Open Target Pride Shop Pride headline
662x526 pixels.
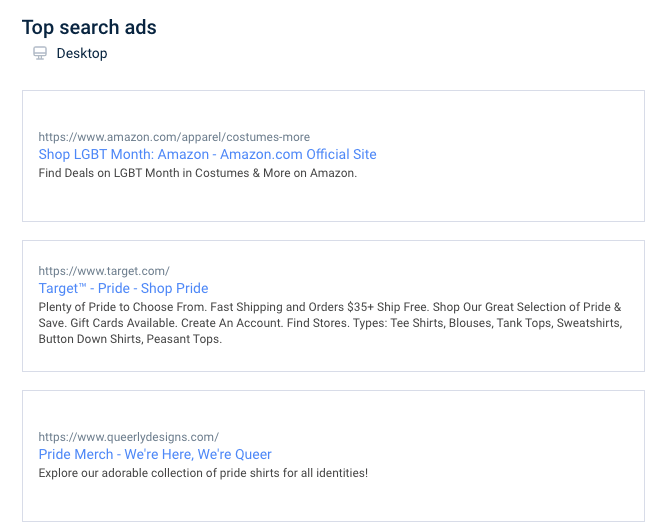pos(123,288)
